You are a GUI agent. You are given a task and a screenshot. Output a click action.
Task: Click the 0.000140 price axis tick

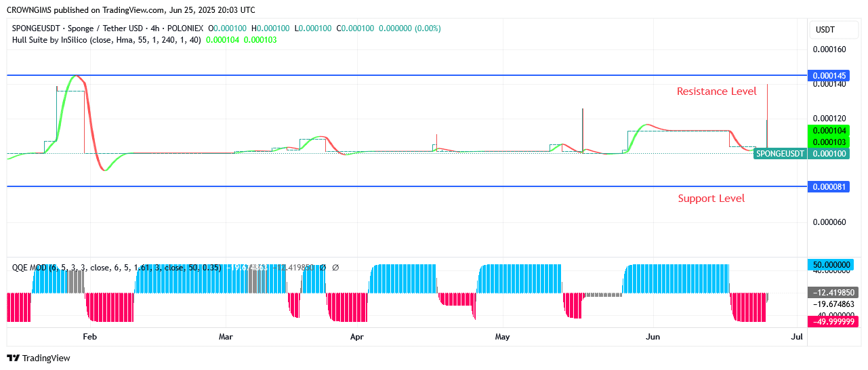[829, 84]
